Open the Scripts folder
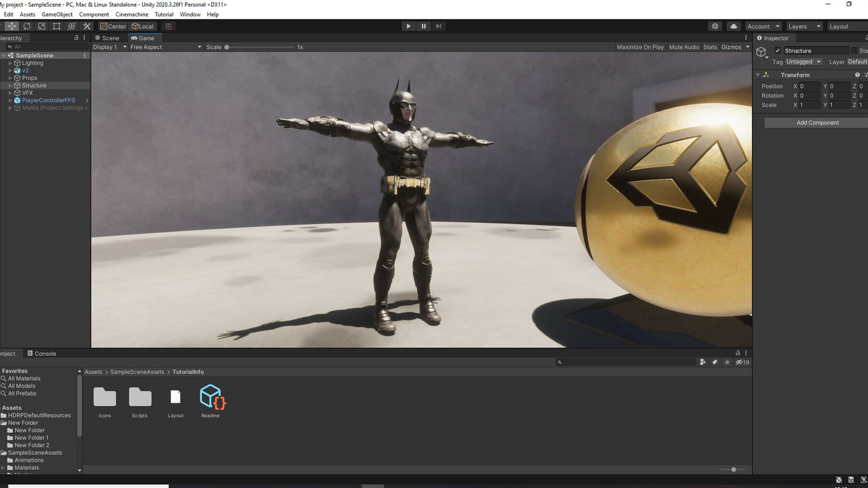The image size is (868, 488). point(140,402)
